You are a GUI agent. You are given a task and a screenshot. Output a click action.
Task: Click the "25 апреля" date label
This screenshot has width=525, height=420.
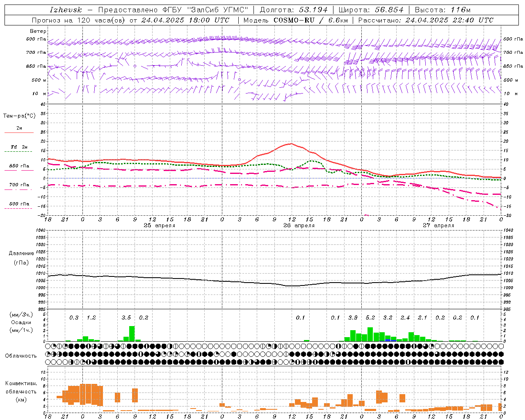click(x=159, y=226)
